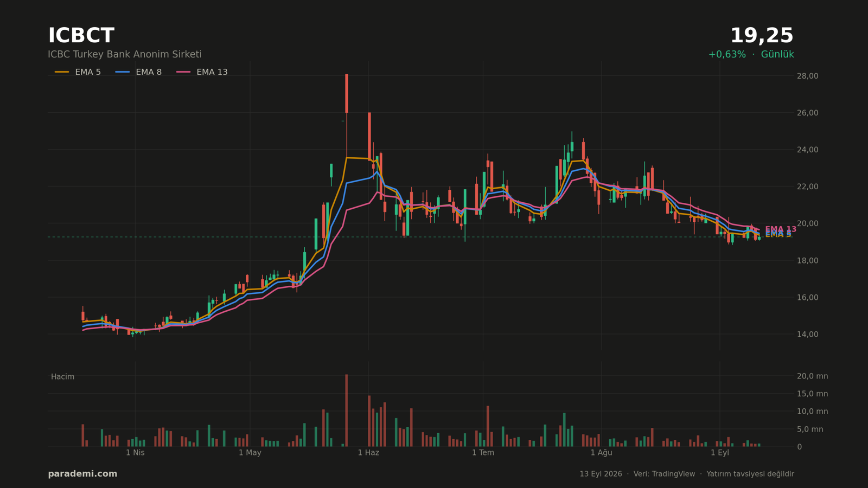
Task: Click the 18,00 price axis label
Action: pyautogui.click(x=807, y=260)
